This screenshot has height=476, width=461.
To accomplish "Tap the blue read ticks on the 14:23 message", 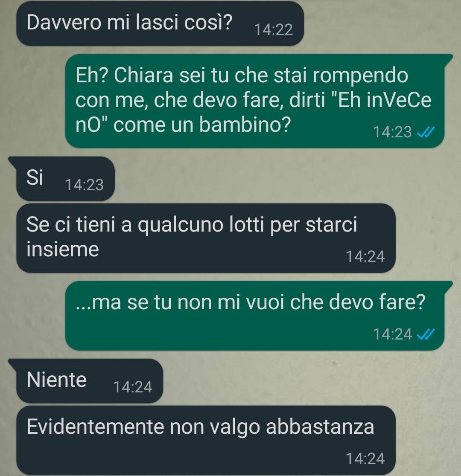I will (x=426, y=132).
